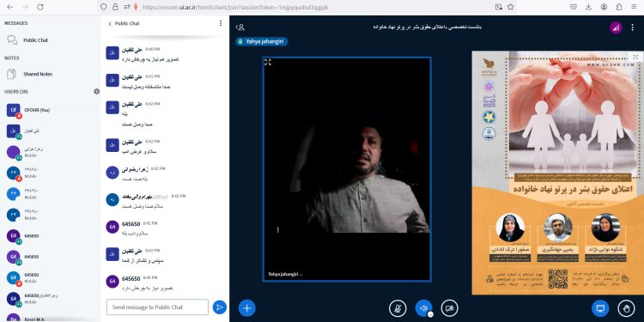Select user زهرا حزابی in users list

[50, 152]
